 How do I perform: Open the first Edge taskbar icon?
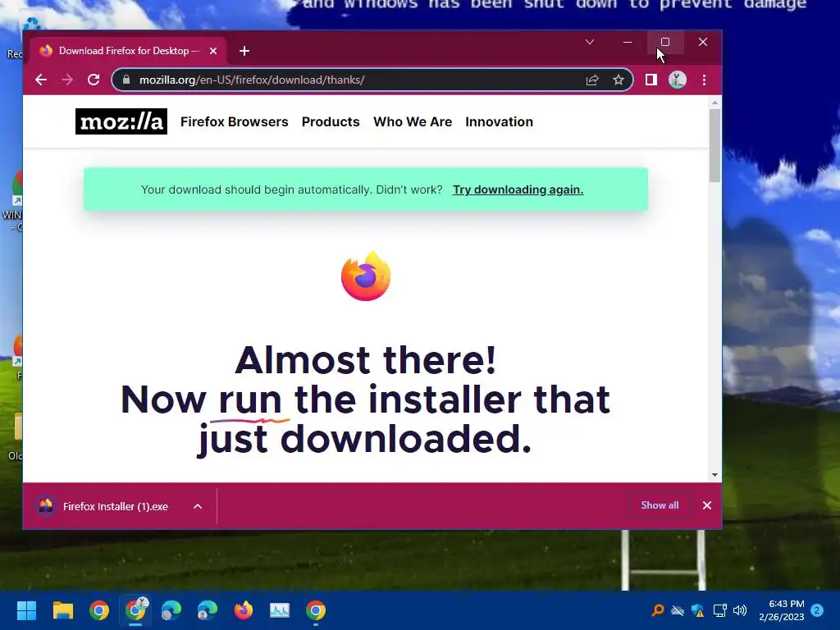171,610
